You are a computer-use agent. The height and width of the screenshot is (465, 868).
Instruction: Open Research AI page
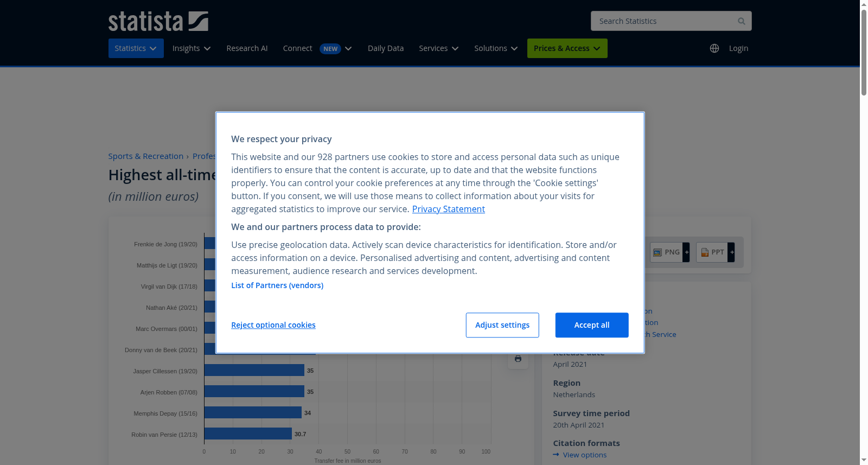pos(247,48)
